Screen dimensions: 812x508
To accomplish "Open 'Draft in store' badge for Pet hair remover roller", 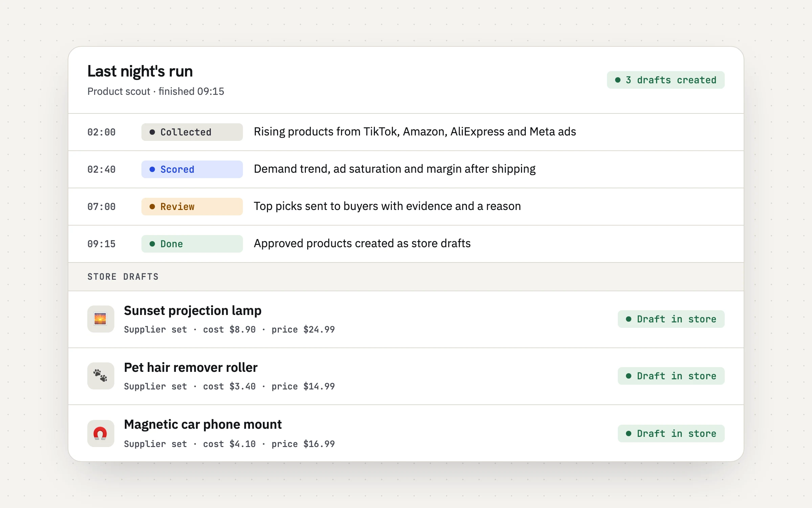I will [x=671, y=376].
